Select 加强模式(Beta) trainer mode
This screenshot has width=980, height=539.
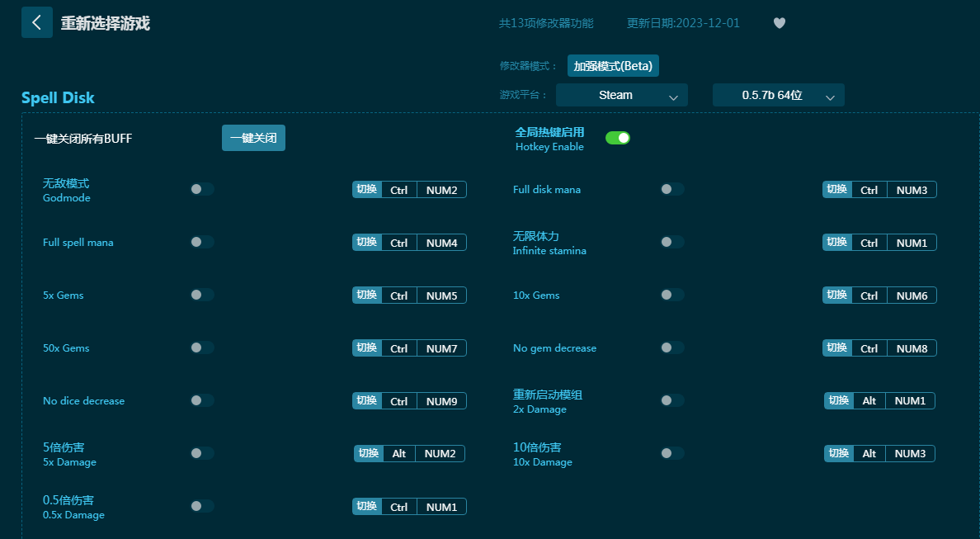pos(613,66)
